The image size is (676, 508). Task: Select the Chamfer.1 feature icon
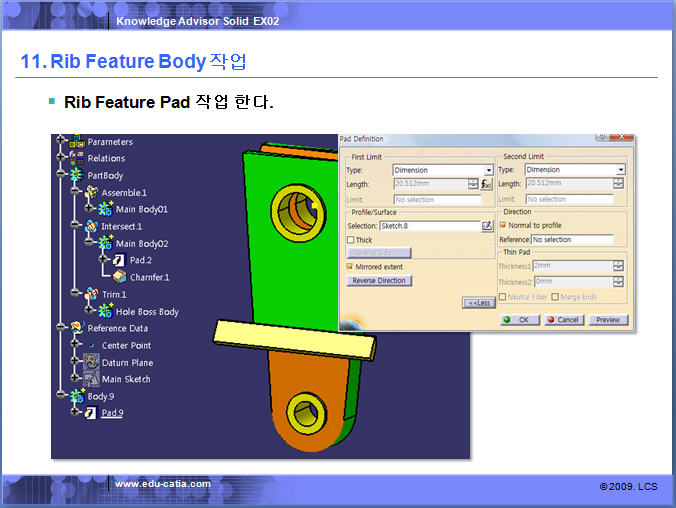[120, 277]
